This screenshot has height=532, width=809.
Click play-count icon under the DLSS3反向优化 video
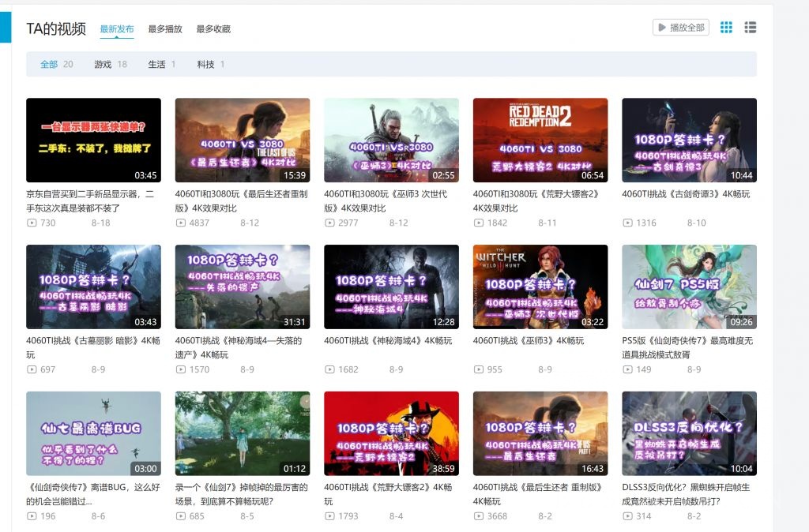tap(629, 517)
